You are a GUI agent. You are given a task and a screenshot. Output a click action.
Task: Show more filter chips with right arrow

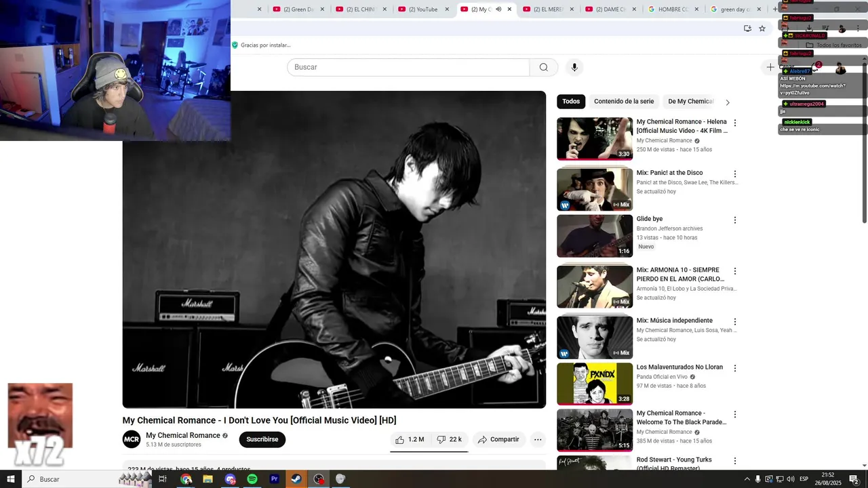click(x=728, y=102)
